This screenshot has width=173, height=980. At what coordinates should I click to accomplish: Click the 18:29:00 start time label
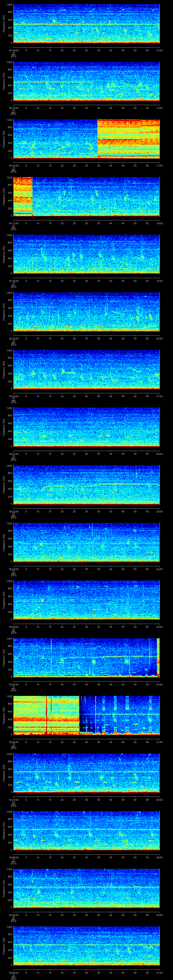click(x=13, y=915)
